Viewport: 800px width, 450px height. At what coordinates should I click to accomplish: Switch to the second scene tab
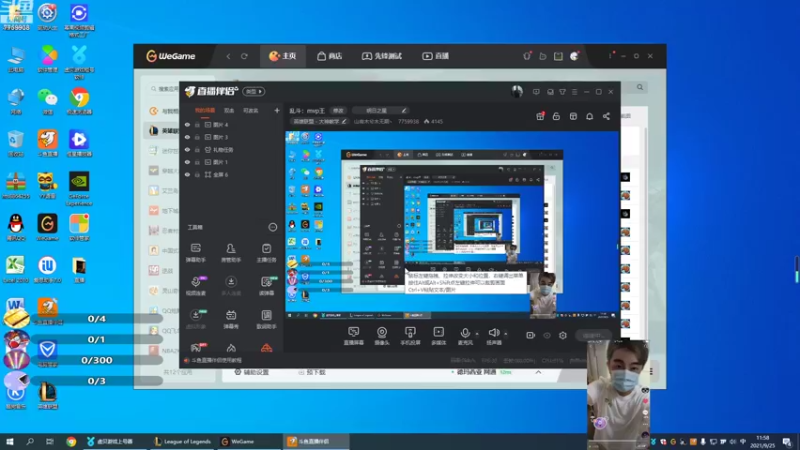(229, 110)
